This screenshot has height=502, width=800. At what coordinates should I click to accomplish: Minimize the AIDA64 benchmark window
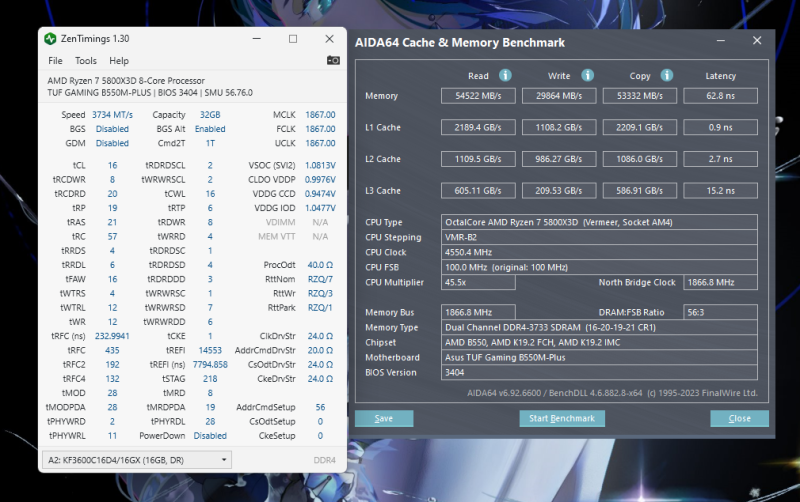pyautogui.click(x=720, y=41)
